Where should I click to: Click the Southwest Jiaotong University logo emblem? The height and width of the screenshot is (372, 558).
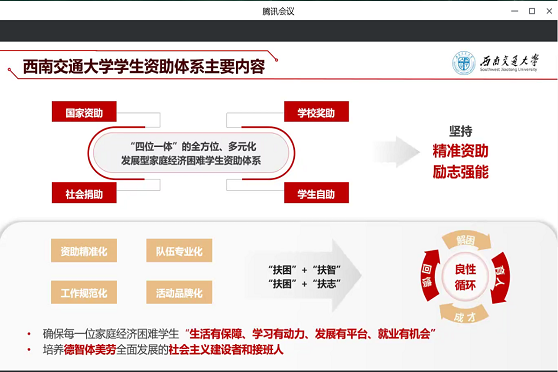coord(463,63)
